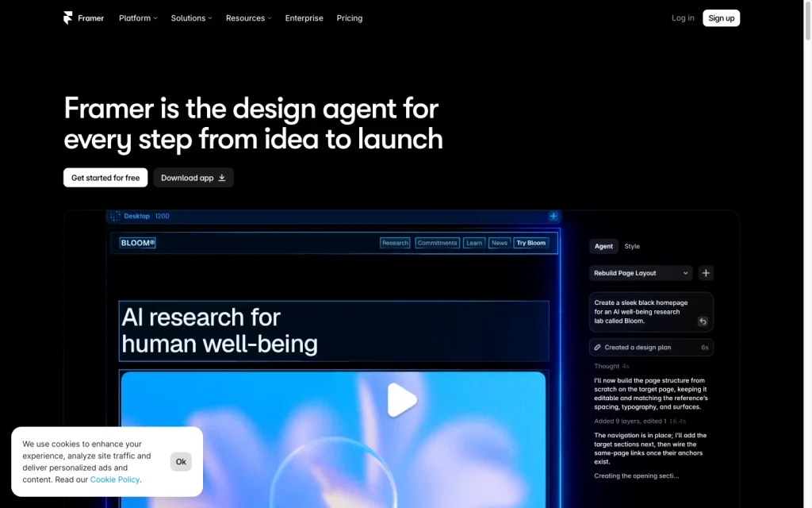812x508 pixels.
Task: Click the Sign up button
Action: tap(721, 18)
